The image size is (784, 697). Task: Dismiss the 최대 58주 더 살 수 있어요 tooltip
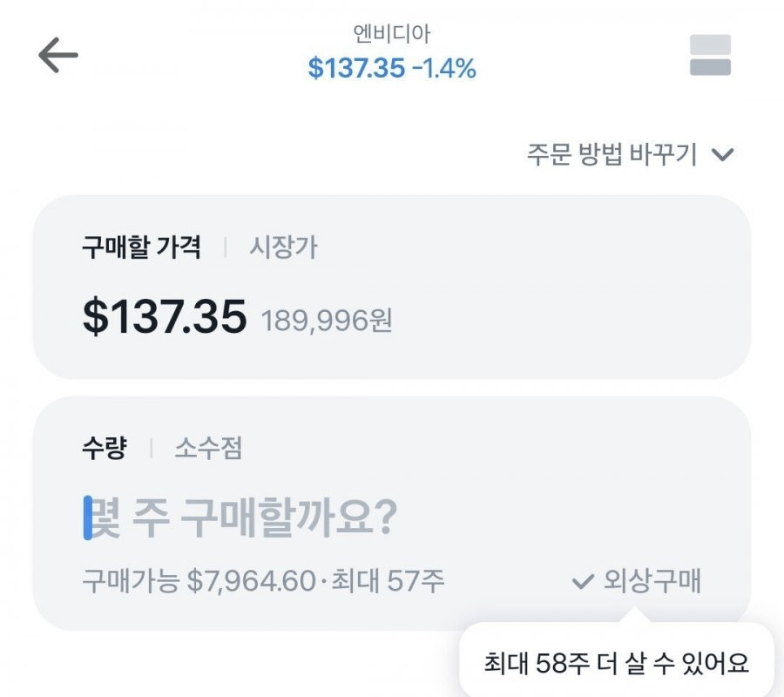tap(616, 663)
